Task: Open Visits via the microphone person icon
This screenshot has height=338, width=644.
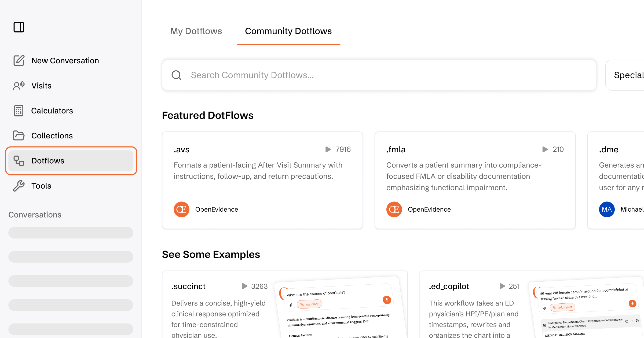Action: coord(19,86)
